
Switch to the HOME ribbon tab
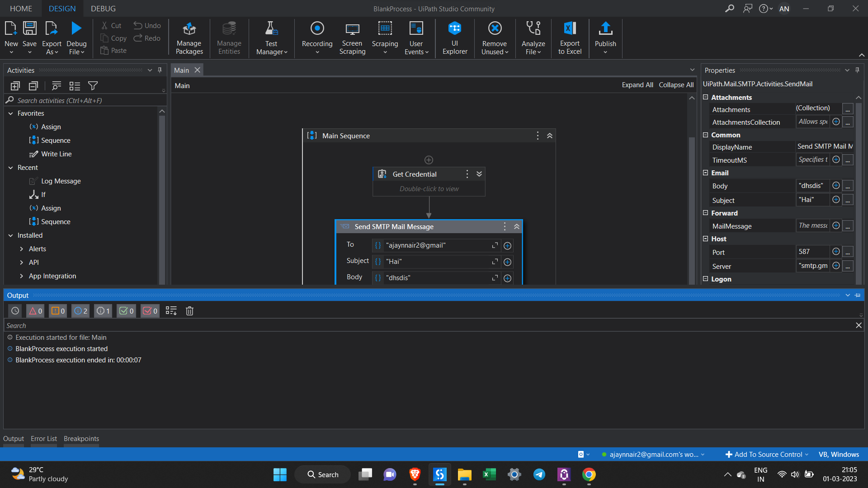click(x=21, y=9)
